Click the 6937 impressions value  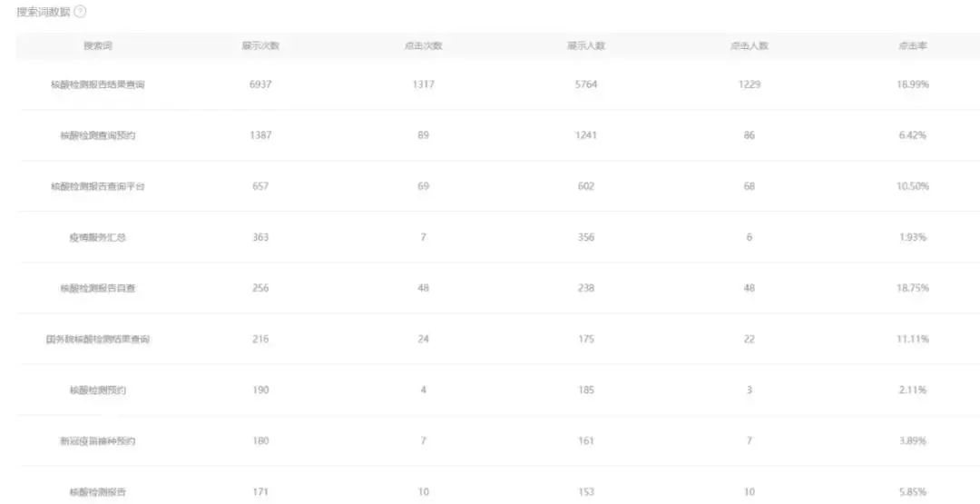click(x=260, y=84)
